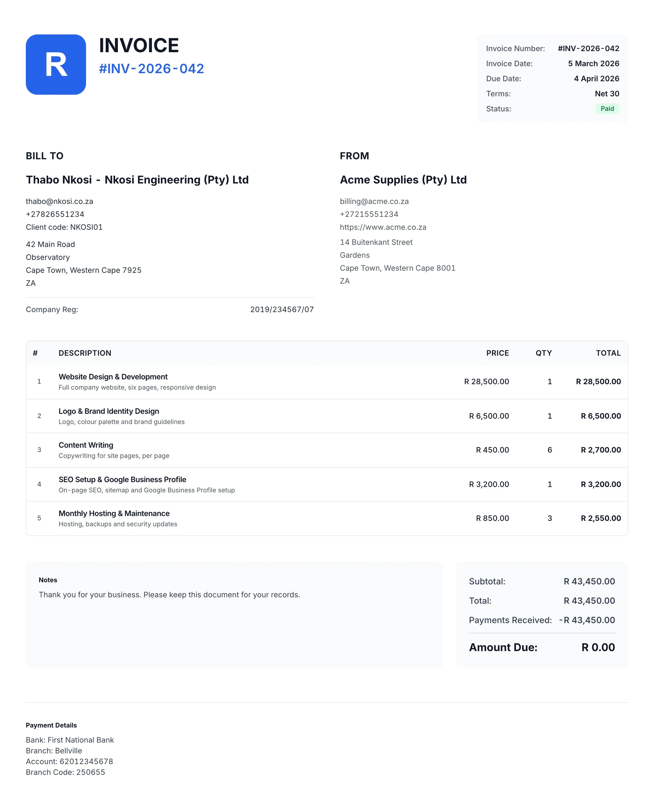Click SEO Setup & Google Business Profile item

[122, 479]
